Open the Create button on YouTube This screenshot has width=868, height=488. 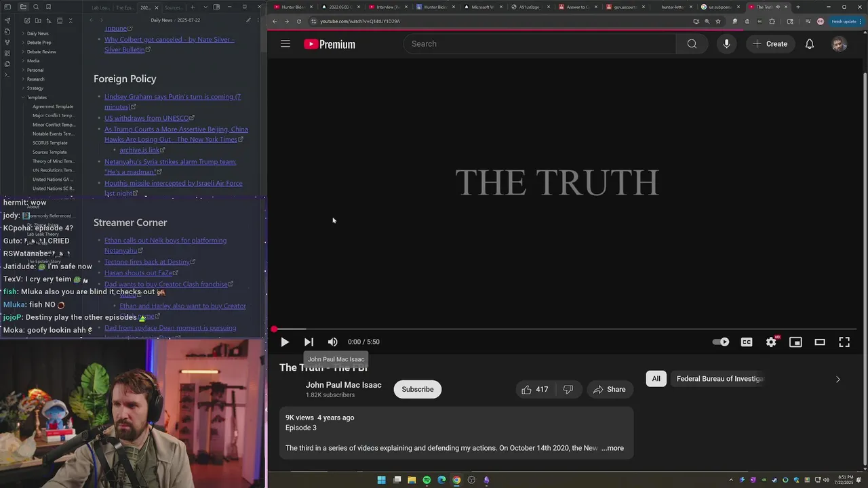[x=770, y=44]
